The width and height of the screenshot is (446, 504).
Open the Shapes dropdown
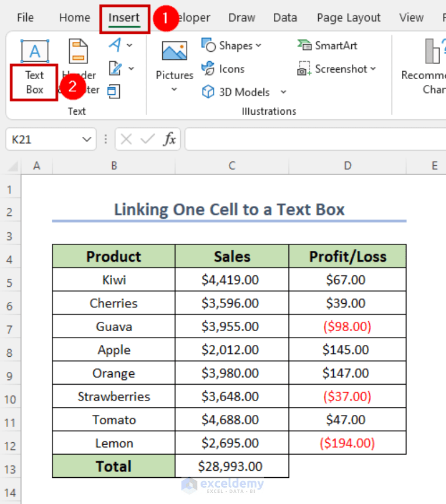point(231,45)
